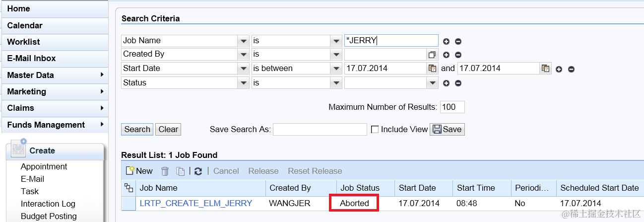Open Master Data navigation item
This screenshot has width=644, height=222.
(55, 75)
